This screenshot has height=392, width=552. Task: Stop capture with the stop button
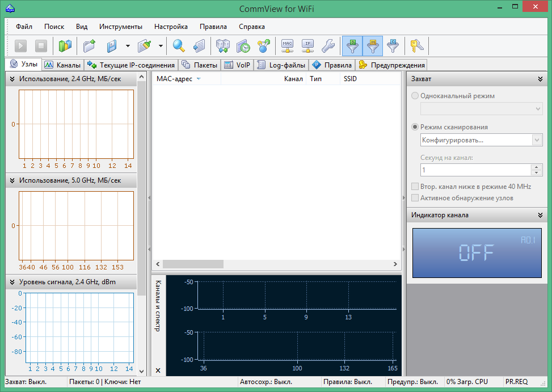click(41, 46)
